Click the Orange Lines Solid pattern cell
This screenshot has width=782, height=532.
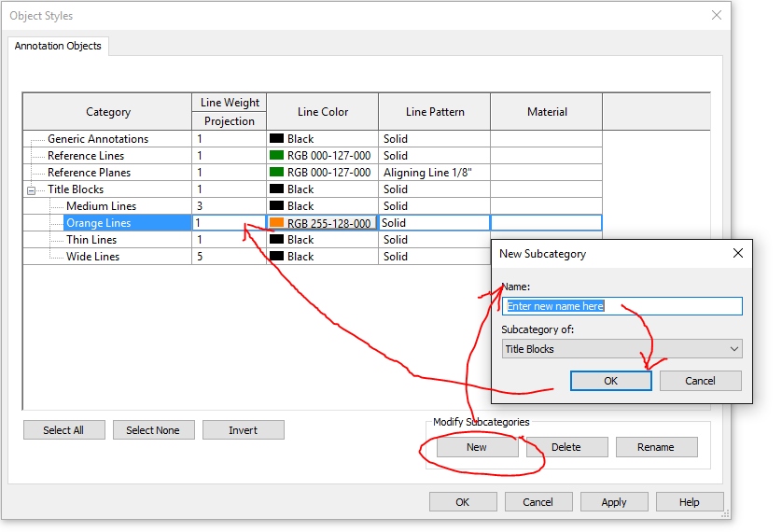pyautogui.click(x=434, y=223)
